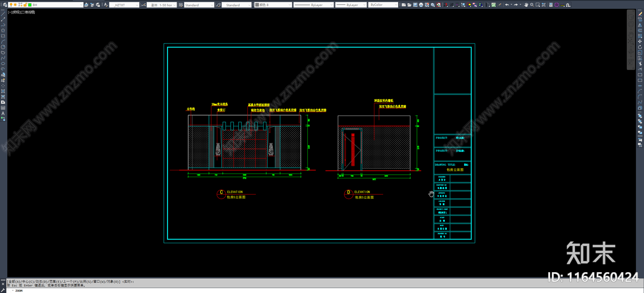Toggle lock icon for layer BH
Viewport: 644px width, 293px height.
25,5
